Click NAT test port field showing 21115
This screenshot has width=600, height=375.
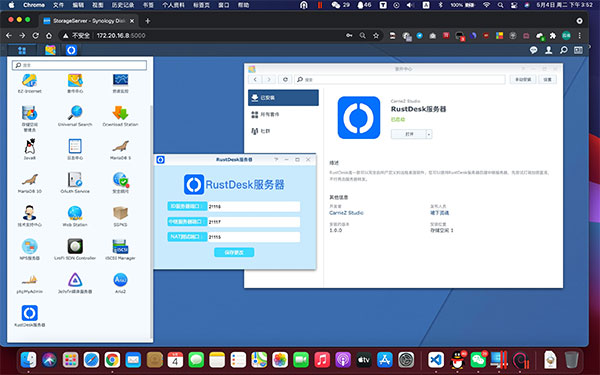pyautogui.click(x=254, y=237)
